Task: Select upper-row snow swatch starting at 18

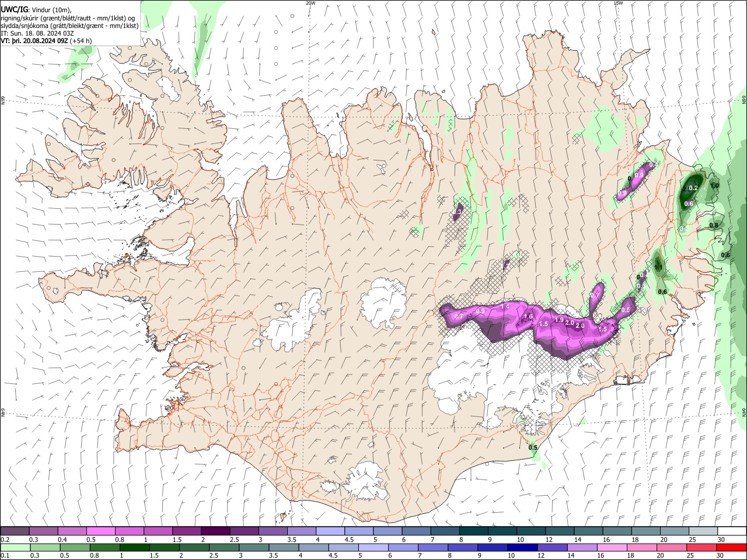Action: [x=645, y=531]
